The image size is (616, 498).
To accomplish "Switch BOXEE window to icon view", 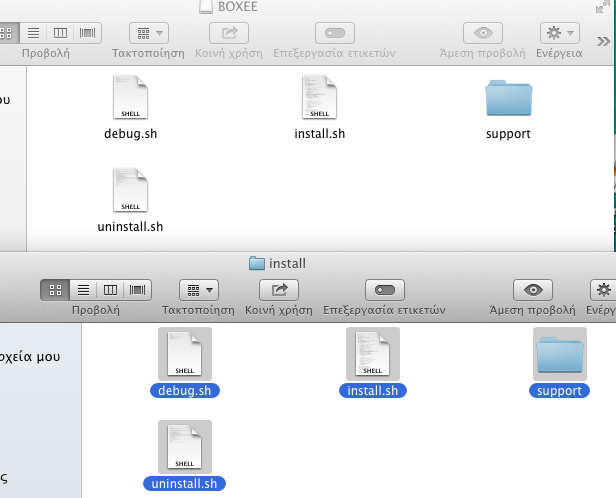I will (7, 33).
